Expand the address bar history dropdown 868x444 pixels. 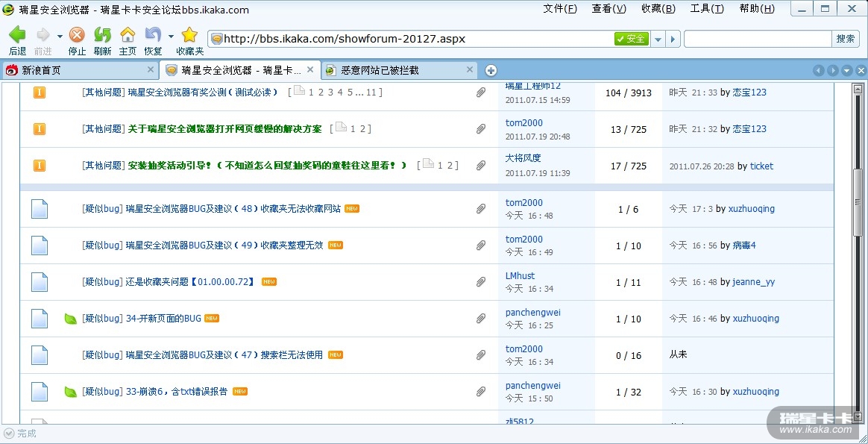click(x=658, y=40)
